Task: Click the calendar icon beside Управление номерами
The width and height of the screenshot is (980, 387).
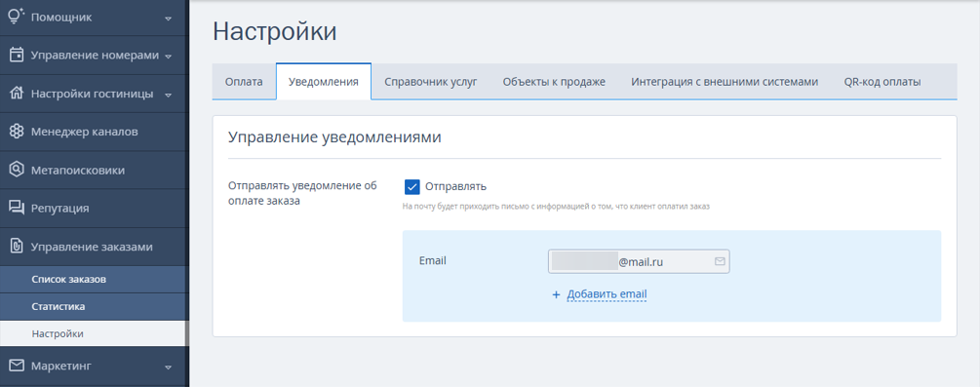Action: [17, 55]
